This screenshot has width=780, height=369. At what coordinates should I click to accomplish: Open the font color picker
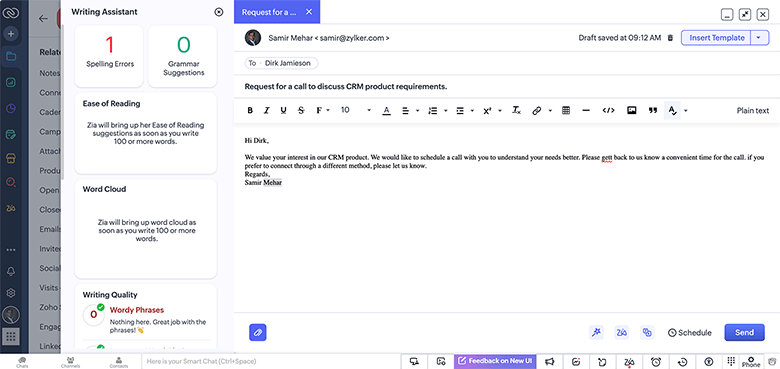point(387,110)
